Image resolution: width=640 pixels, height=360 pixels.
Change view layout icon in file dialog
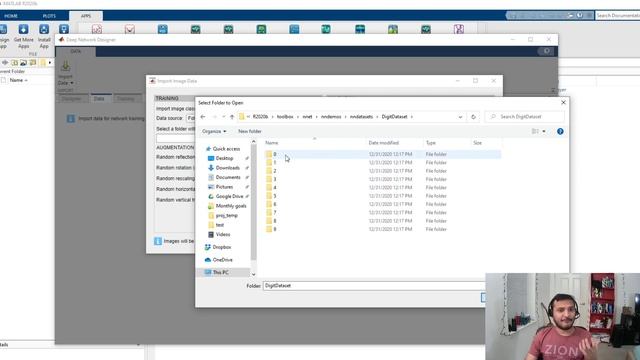point(535,131)
